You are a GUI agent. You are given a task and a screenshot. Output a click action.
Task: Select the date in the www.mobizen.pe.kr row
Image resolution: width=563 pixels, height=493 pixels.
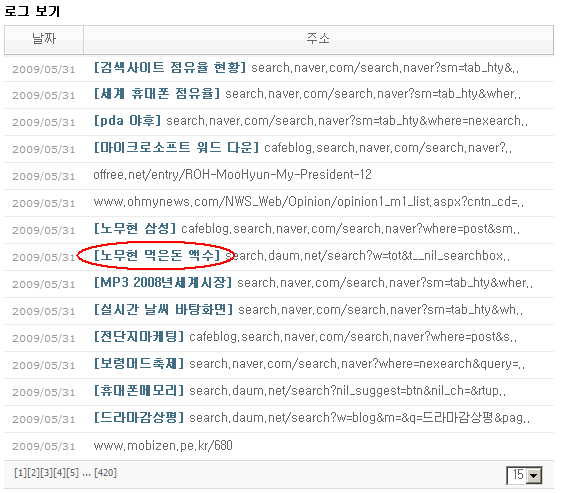click(x=44, y=446)
